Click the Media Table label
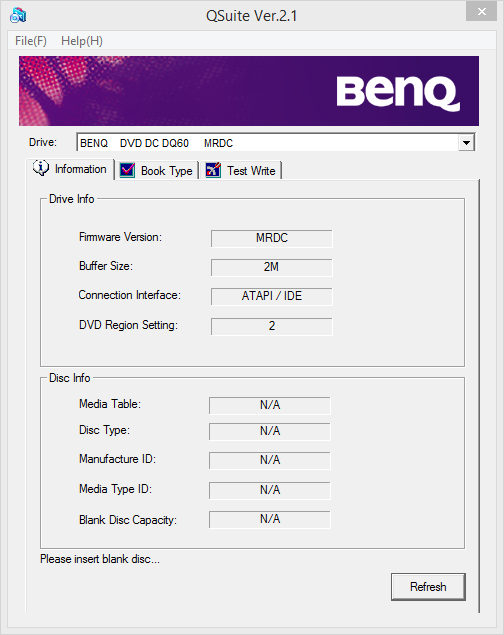 (x=110, y=404)
